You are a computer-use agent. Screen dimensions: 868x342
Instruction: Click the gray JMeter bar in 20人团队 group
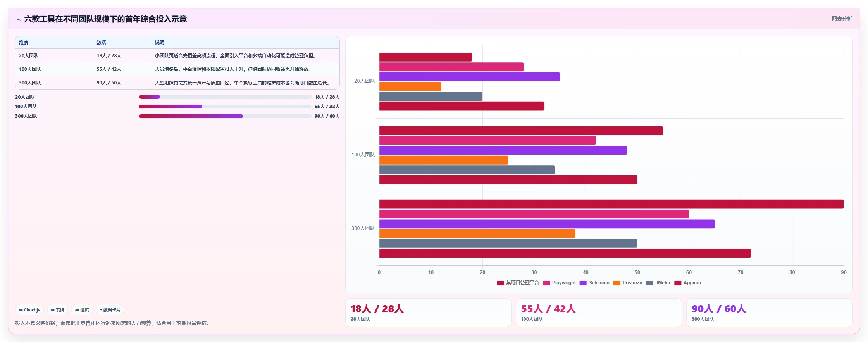(x=431, y=96)
